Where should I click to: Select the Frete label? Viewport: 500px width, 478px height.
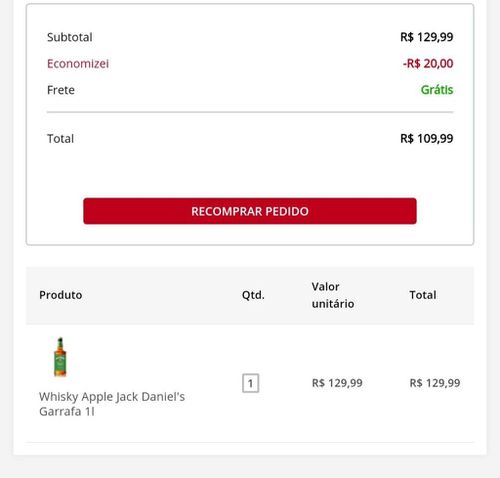coord(61,90)
